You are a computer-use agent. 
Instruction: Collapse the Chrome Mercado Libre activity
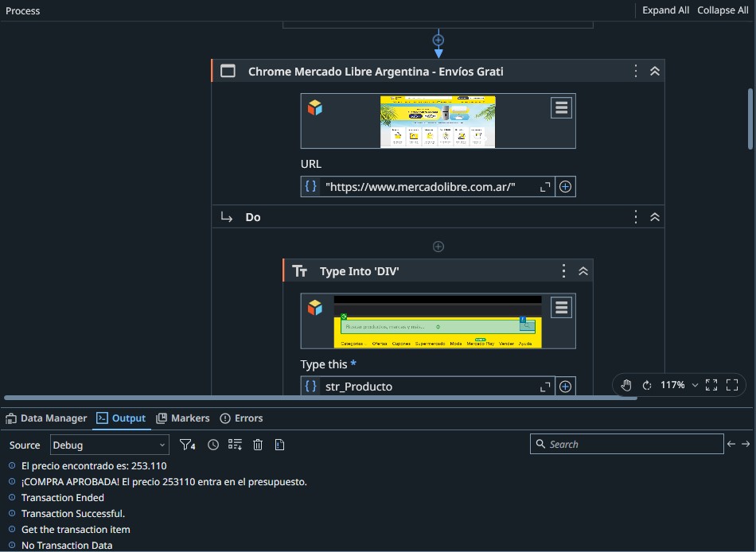tap(655, 71)
